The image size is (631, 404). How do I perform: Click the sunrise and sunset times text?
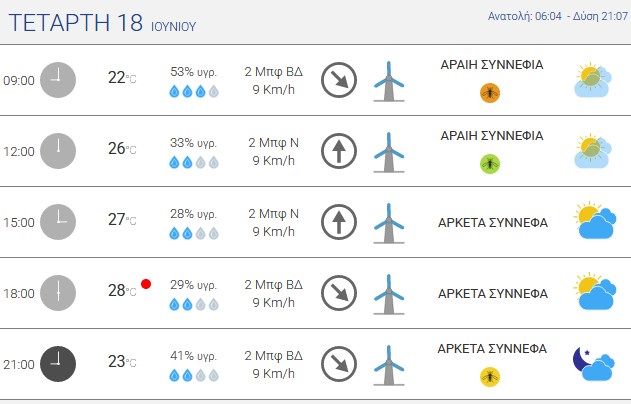[x=558, y=16]
